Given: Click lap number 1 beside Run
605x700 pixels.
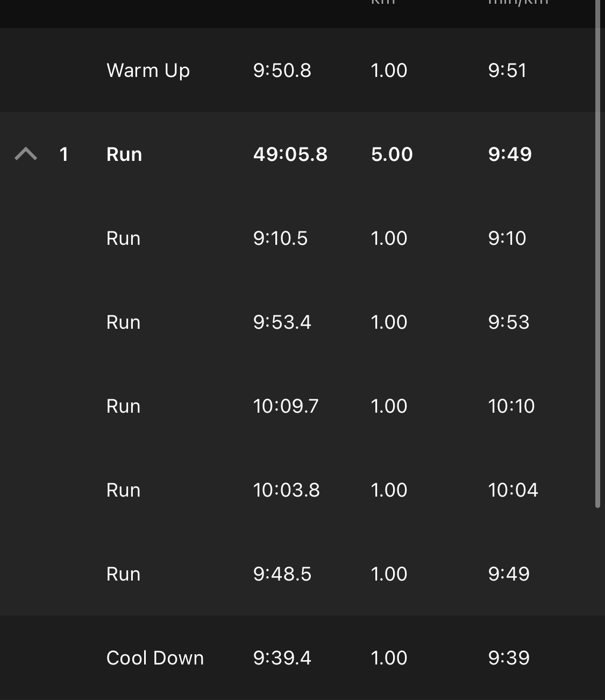Looking at the screenshot, I should tap(64, 154).
